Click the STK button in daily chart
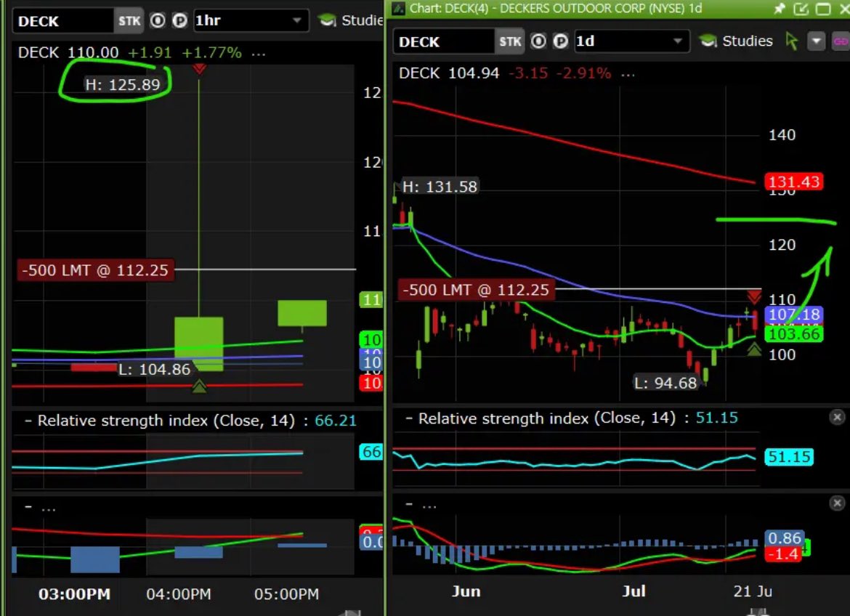 510,41
